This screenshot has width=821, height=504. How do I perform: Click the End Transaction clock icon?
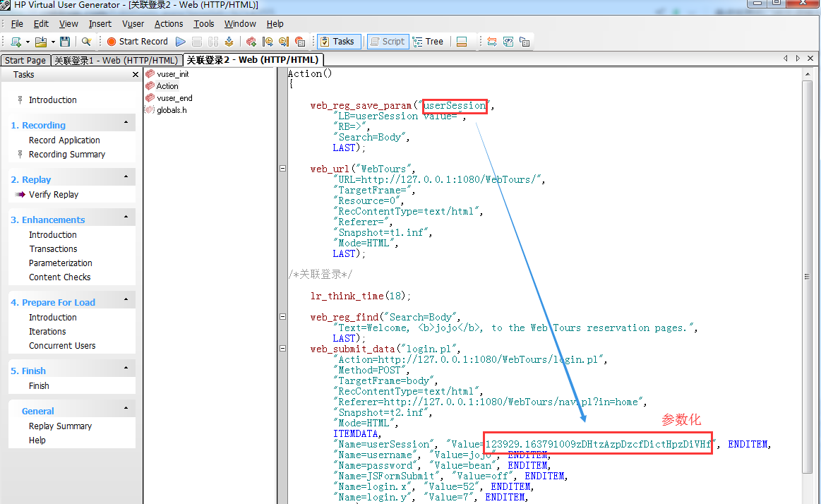pyautogui.click(x=284, y=42)
